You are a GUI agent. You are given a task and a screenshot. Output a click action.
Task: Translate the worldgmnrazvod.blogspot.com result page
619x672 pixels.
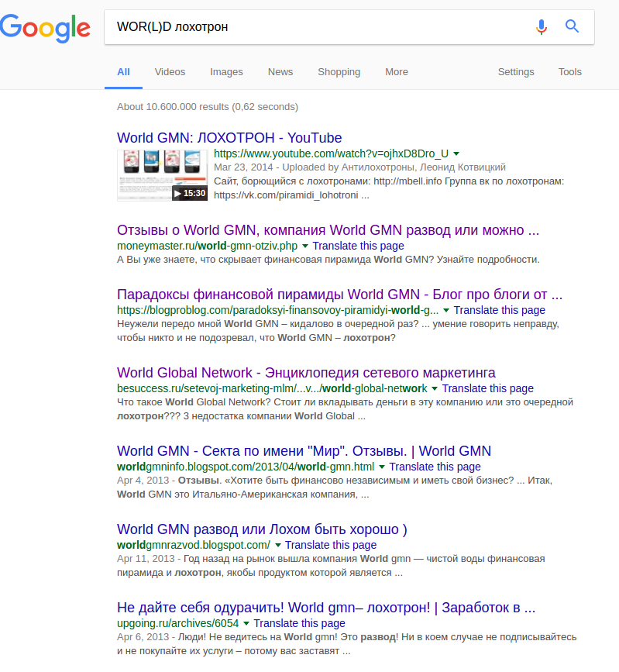pos(331,545)
